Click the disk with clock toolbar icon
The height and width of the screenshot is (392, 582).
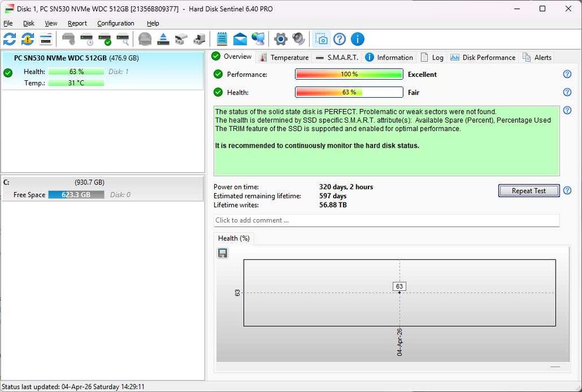pyautogui.click(x=87, y=39)
